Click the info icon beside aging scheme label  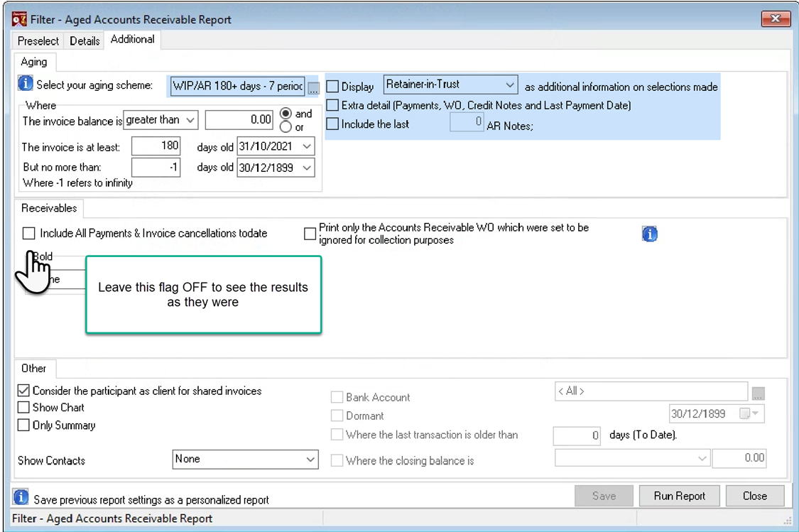coord(26,83)
